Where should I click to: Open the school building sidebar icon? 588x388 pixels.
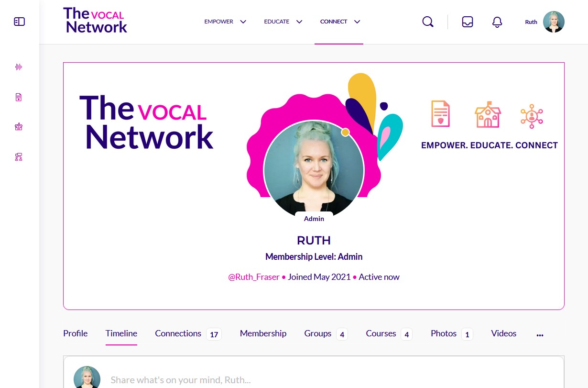[19, 127]
